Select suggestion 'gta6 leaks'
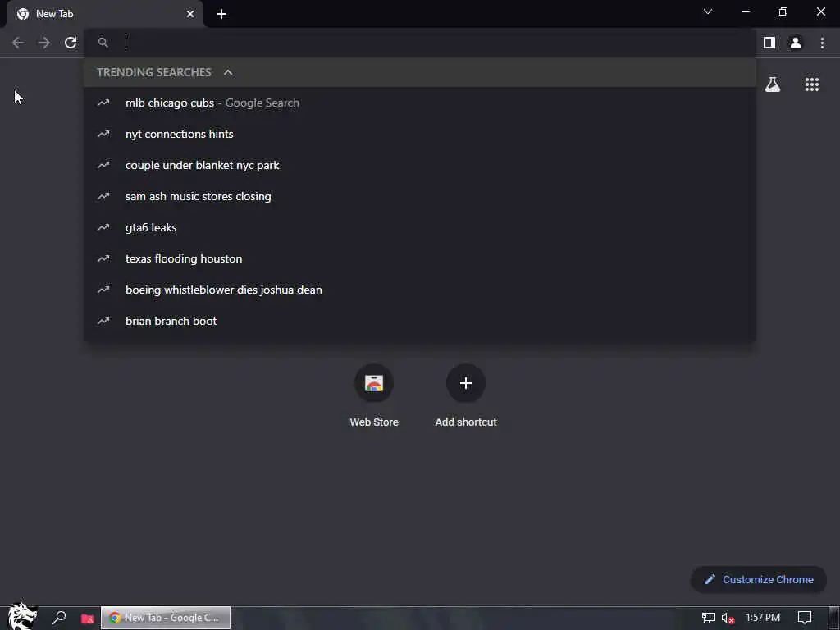 click(420, 227)
